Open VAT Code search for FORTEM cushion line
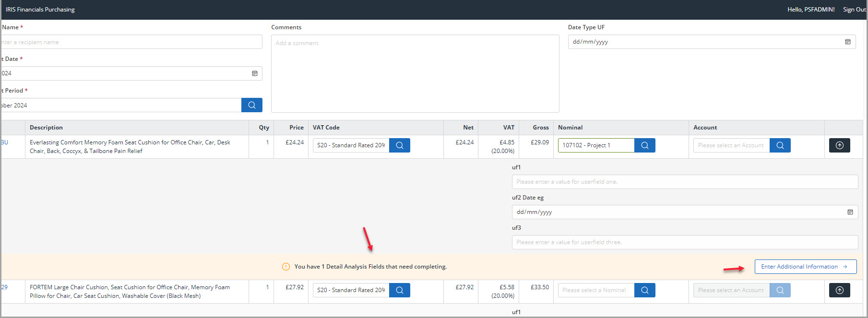Image resolution: width=868 pixels, height=318 pixels. point(399,290)
